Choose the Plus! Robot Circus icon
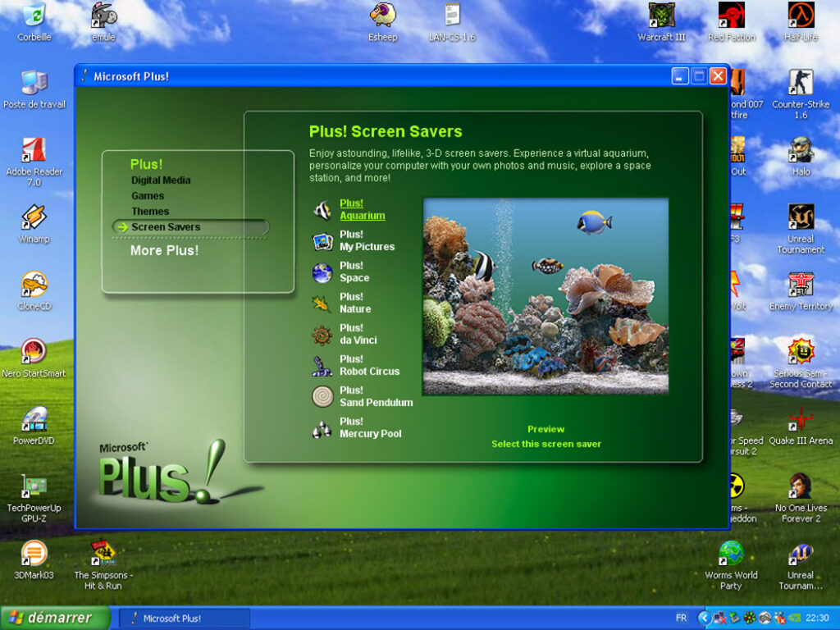The width and height of the screenshot is (840, 630). [322, 367]
